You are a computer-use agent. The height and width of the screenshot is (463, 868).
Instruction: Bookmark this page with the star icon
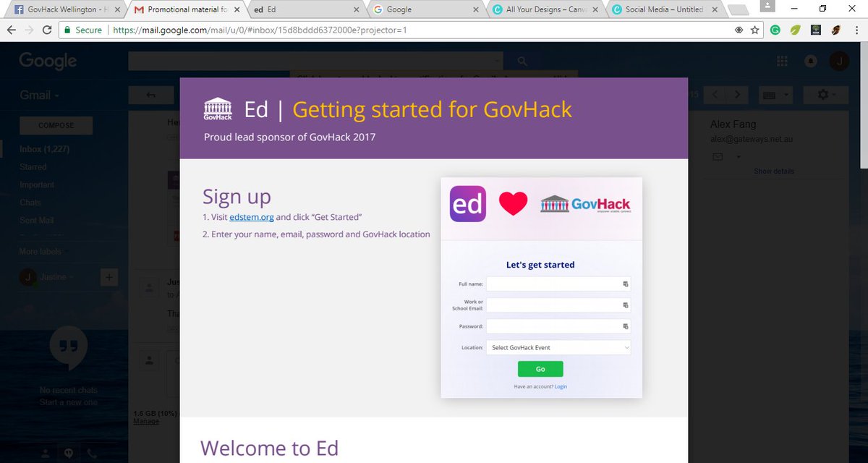(755, 30)
